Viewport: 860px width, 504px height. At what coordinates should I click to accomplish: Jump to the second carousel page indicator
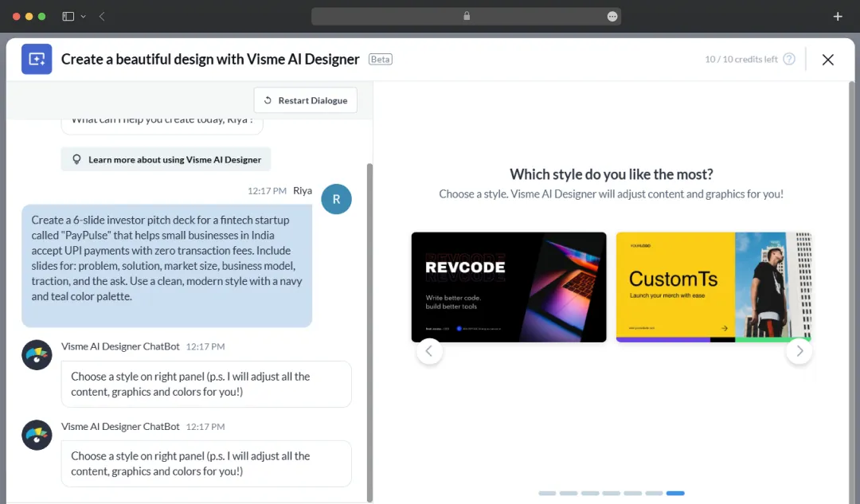click(x=569, y=493)
